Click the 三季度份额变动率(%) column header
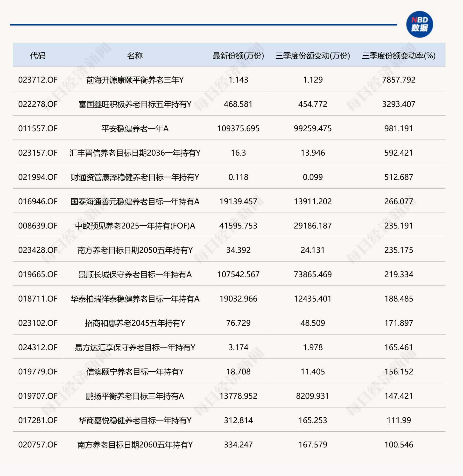Image resolution: width=463 pixels, height=476 pixels. click(x=399, y=56)
